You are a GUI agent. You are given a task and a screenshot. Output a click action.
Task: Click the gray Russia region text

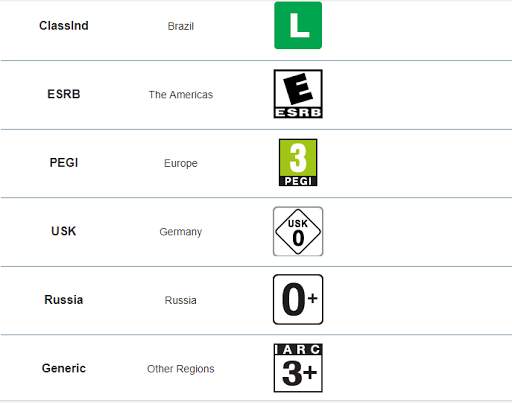pos(181,300)
